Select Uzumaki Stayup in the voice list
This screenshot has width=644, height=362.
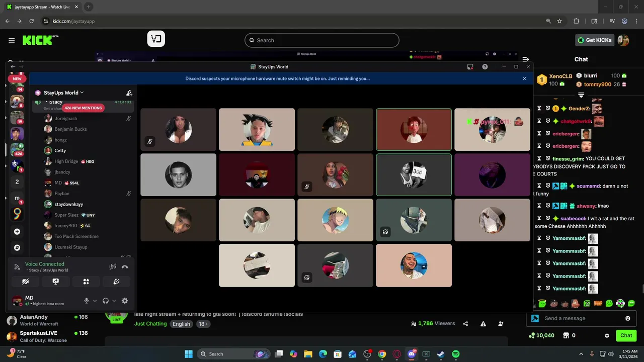pyautogui.click(x=70, y=247)
